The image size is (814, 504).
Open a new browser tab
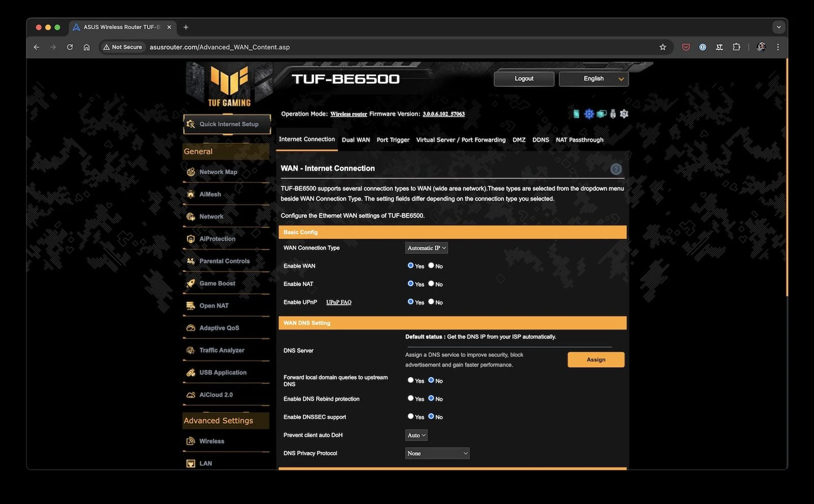186,27
